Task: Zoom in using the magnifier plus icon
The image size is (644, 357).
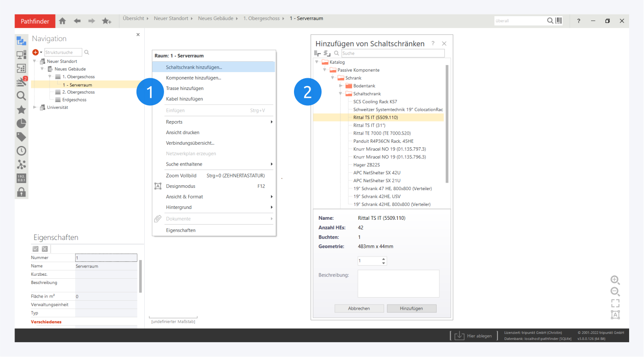Action: (x=615, y=280)
